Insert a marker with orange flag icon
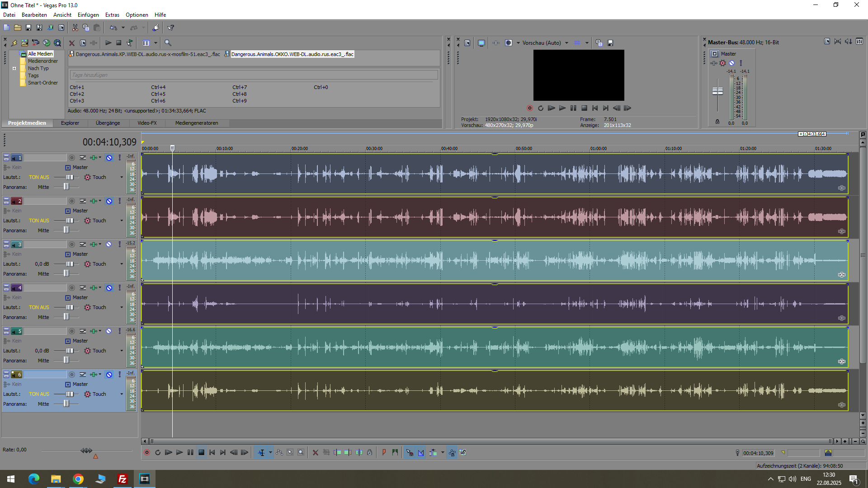 coord(384,453)
